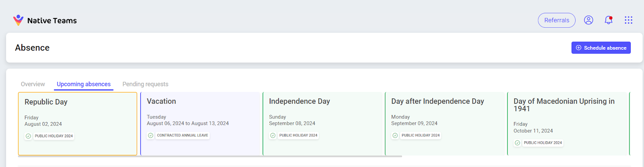Screen dimensions: 644x167
Task: Click Public Holiday 2024 tag on Republic Day
Action: (x=54, y=136)
